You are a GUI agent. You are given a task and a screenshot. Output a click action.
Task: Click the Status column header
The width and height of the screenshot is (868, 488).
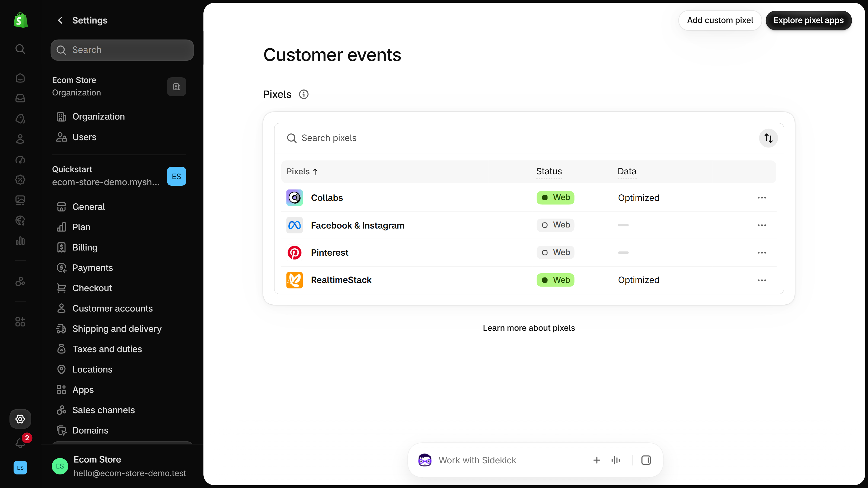[x=549, y=171]
